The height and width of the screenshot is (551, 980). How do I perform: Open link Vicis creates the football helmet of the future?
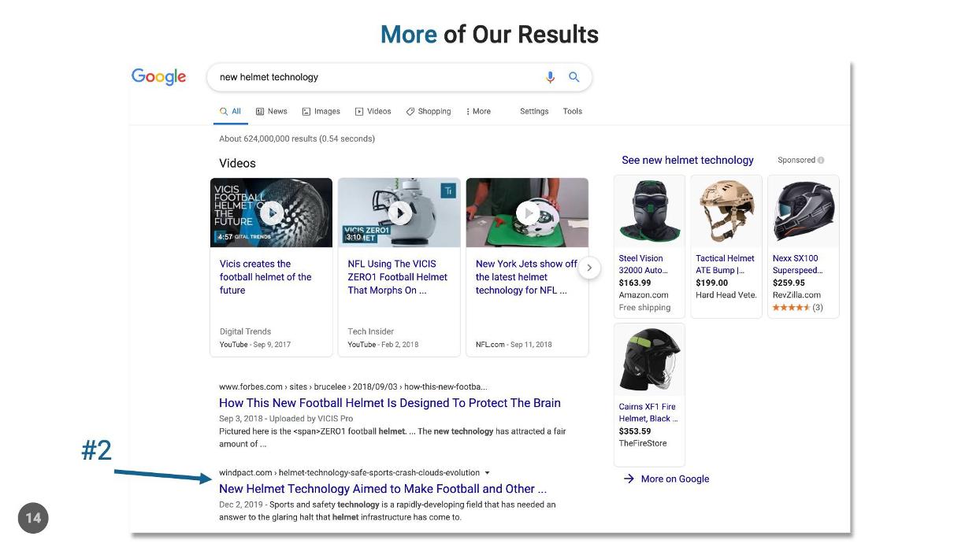coord(265,277)
